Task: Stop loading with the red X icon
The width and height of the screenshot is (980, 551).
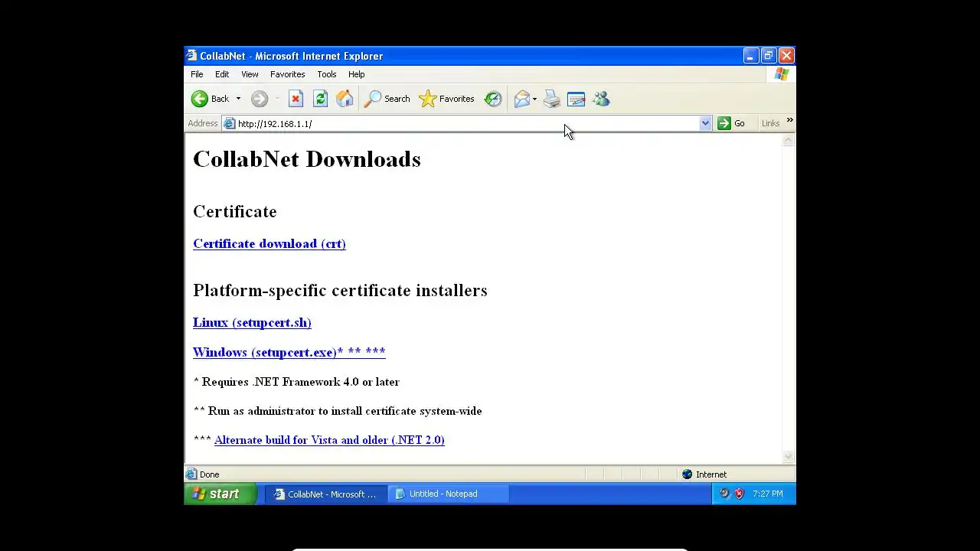Action: click(x=296, y=99)
